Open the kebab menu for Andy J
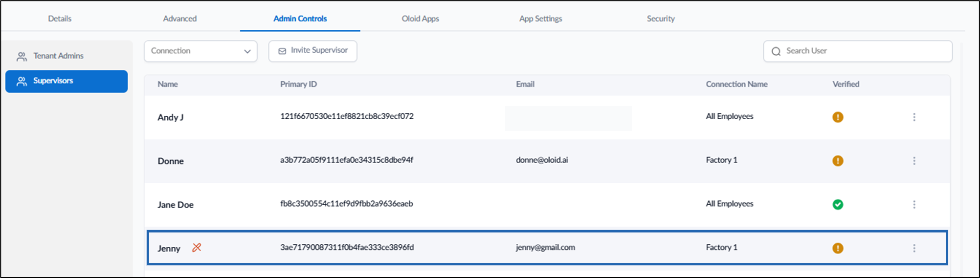The width and height of the screenshot is (980, 278). [x=914, y=117]
